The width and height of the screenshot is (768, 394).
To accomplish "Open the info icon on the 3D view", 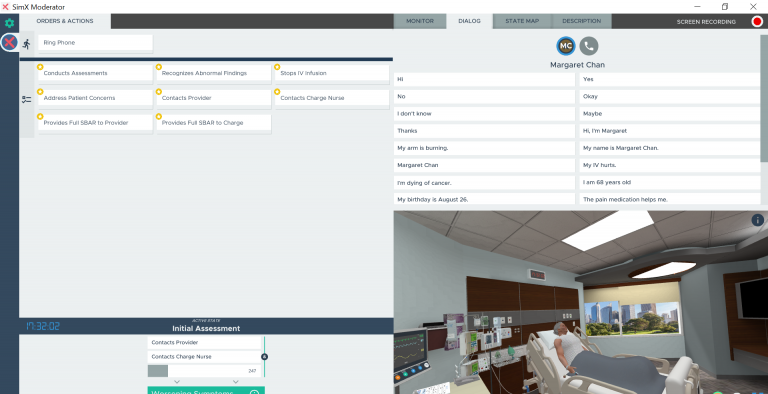I will click(x=757, y=220).
